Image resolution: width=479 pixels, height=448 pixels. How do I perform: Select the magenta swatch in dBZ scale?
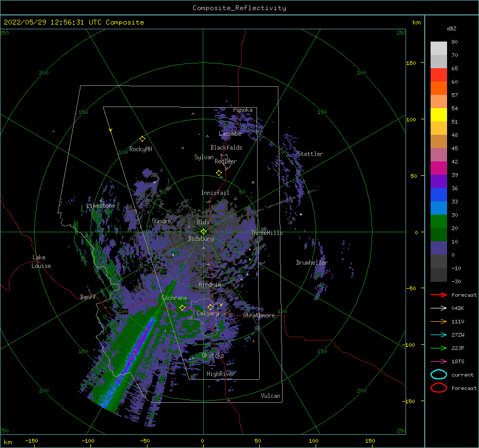click(439, 168)
